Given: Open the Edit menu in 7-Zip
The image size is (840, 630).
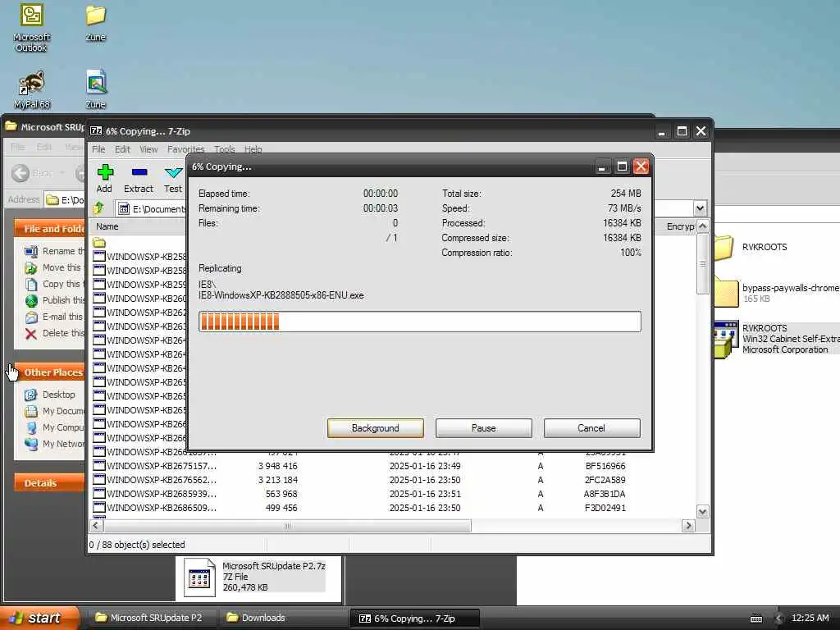Looking at the screenshot, I should (x=123, y=149).
